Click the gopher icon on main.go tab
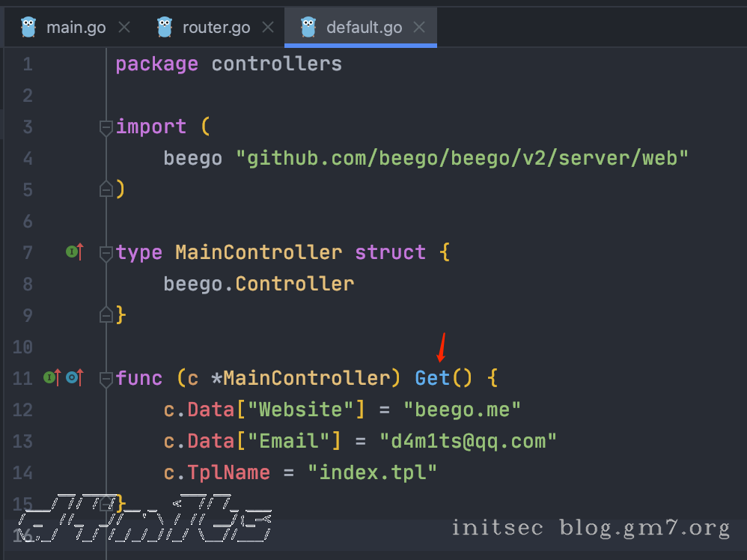This screenshot has width=747, height=560. (29, 28)
